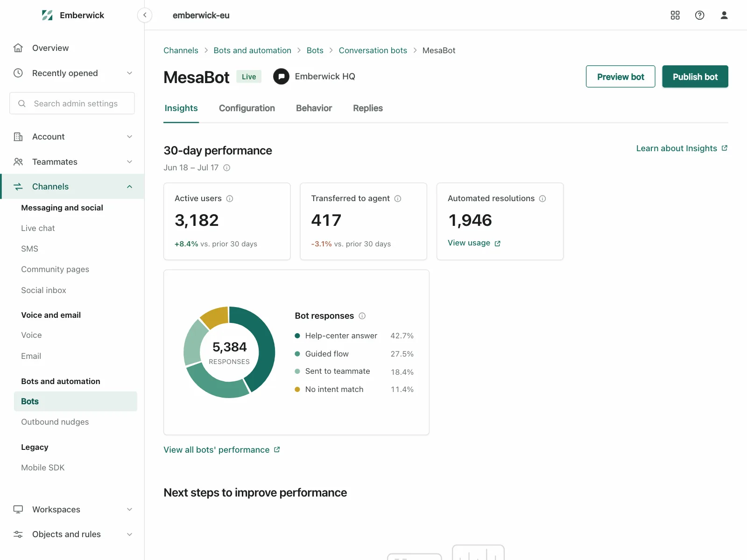Open Mobile SDK in sidebar

point(43,468)
